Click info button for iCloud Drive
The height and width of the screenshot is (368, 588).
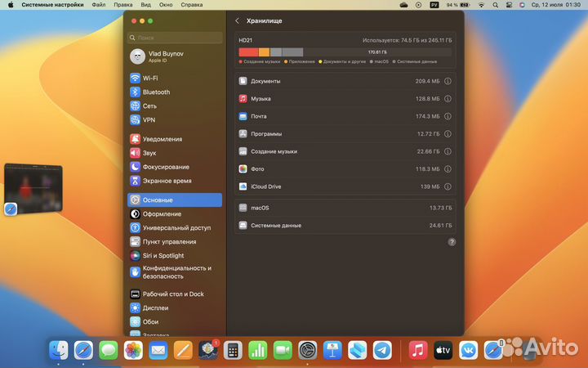coord(448,186)
